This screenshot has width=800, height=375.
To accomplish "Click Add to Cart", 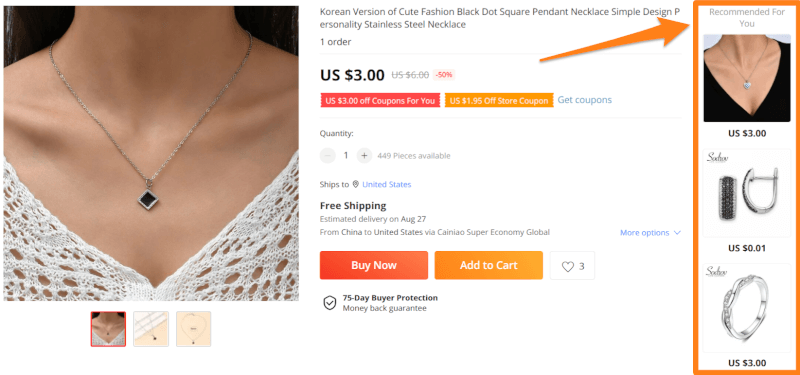I will click(489, 265).
